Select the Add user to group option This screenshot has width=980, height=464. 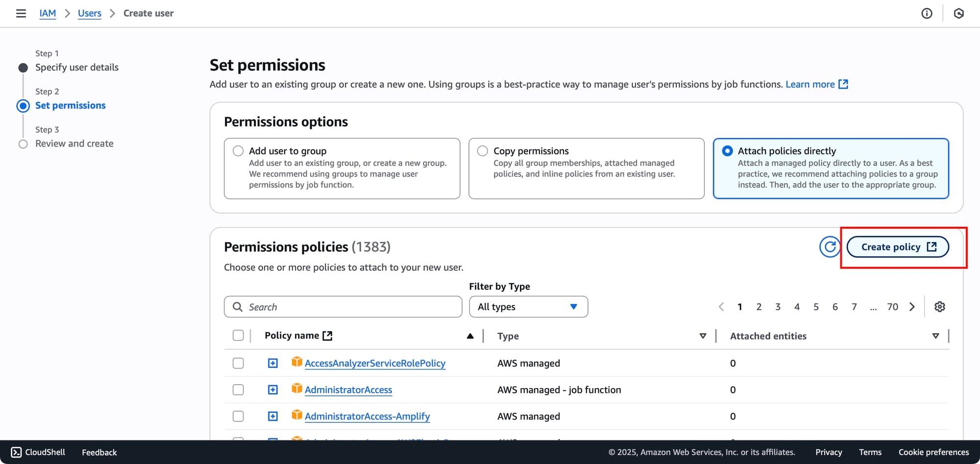click(x=238, y=151)
